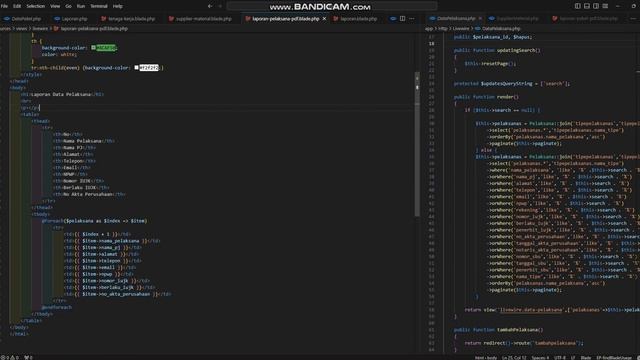The image size is (640, 360).
Task: Open the Go menu
Action: click(69, 6)
